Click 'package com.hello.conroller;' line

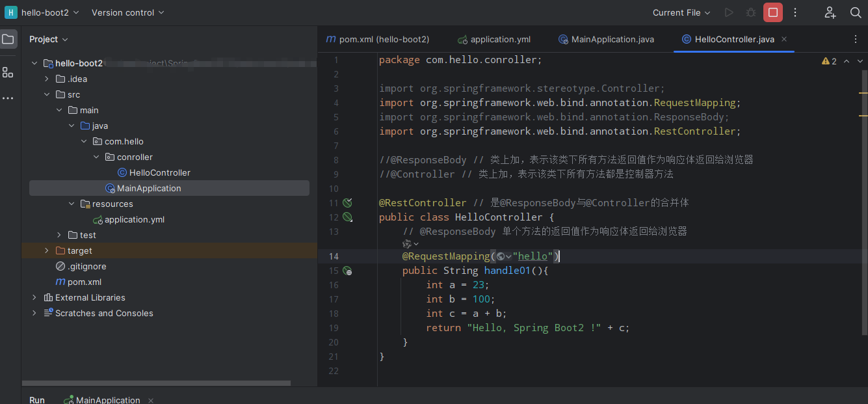[460, 60]
